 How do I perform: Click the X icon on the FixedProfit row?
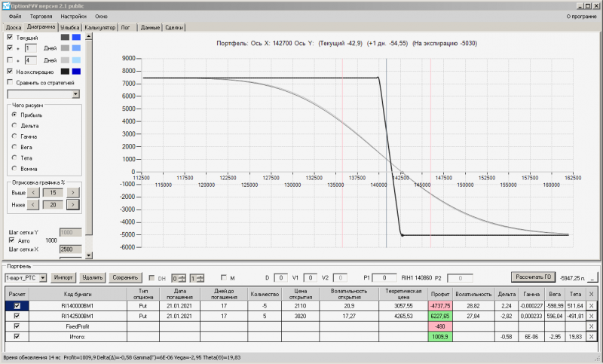591,326
